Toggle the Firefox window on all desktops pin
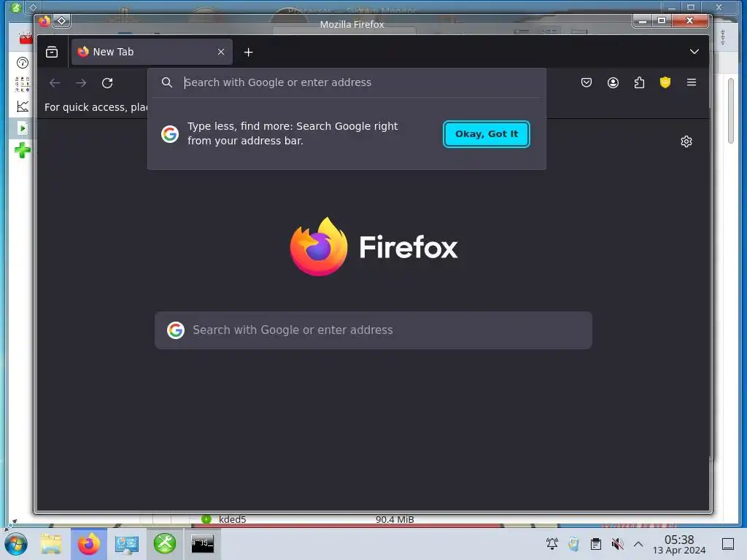 pos(62,21)
